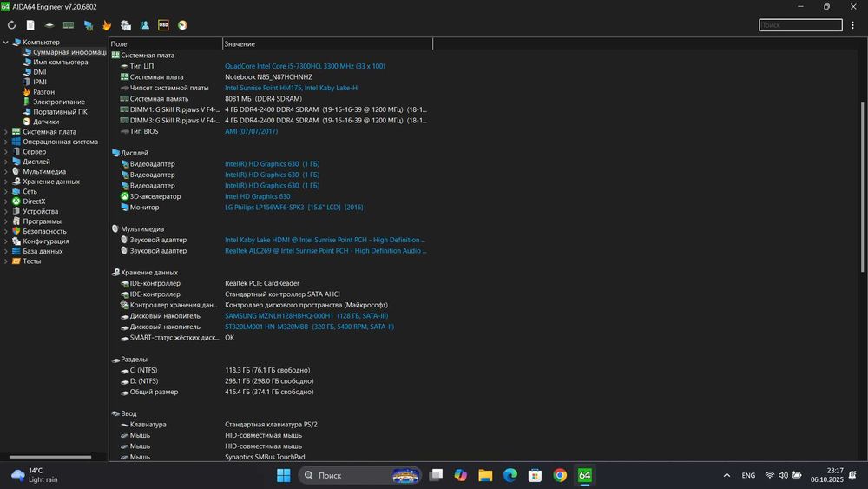Select Суммарная информация in the tree
The width and height of the screenshot is (868, 489).
[64, 52]
